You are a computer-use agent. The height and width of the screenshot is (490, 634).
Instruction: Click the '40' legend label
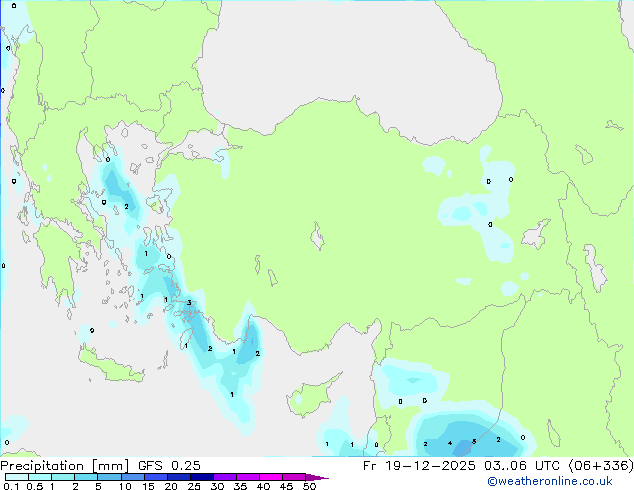click(x=263, y=486)
